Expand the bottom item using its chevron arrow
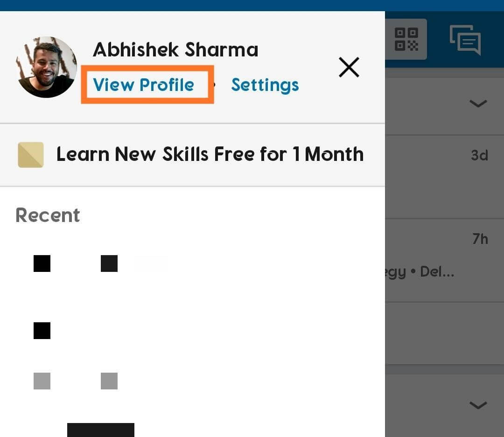504x437 pixels. click(x=478, y=405)
